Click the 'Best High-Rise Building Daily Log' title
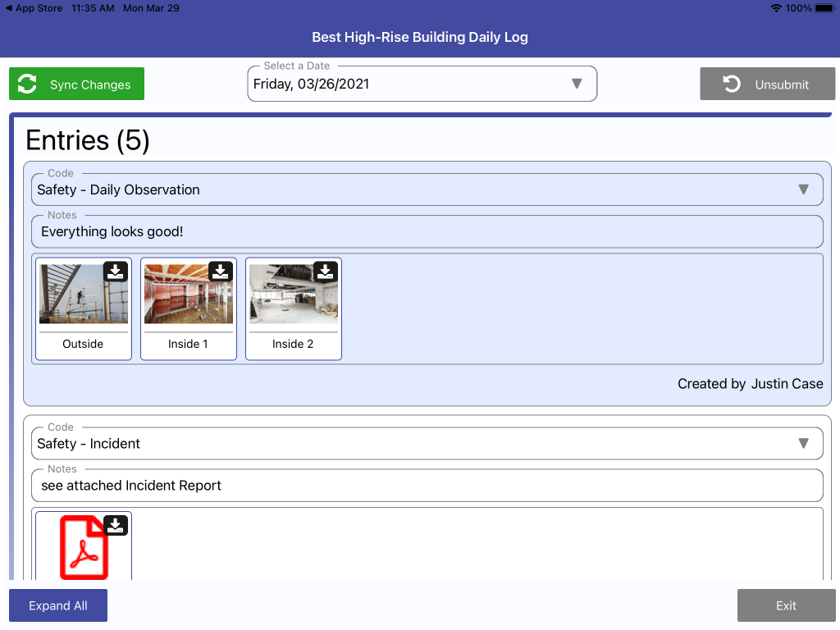Image resolution: width=840 pixels, height=630 pixels. pyautogui.click(x=420, y=37)
